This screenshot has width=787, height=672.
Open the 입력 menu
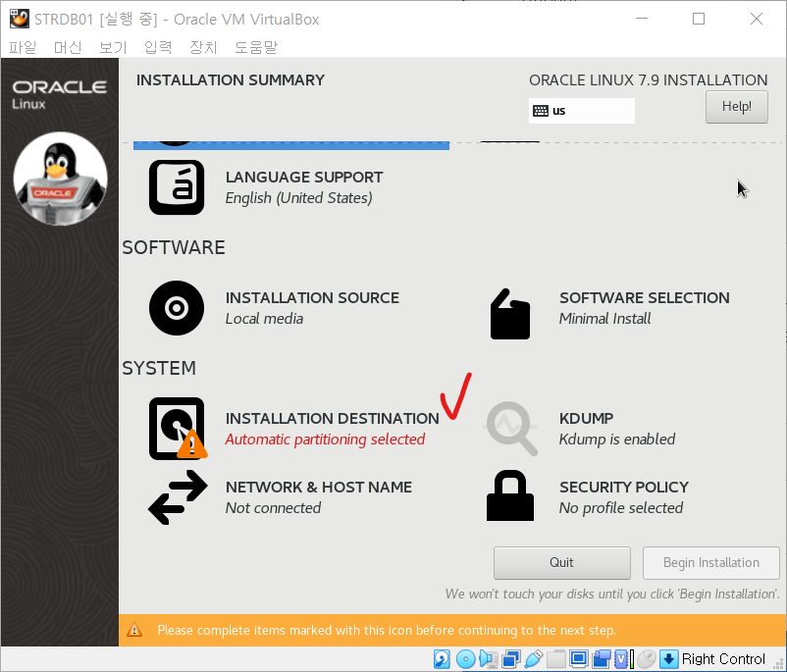tap(158, 47)
